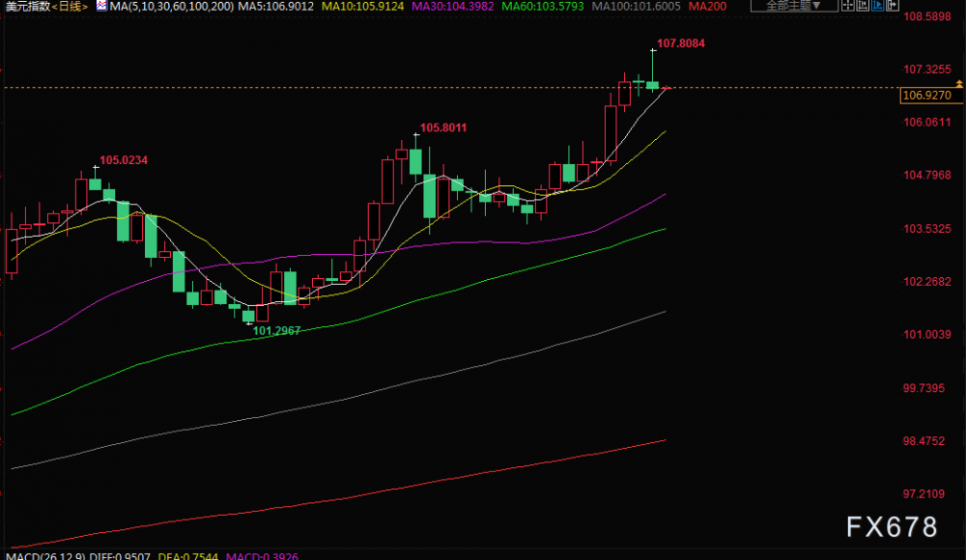This screenshot has width=966, height=560.
Task: Select the yellow MA10 legend label
Action: [x=363, y=6]
